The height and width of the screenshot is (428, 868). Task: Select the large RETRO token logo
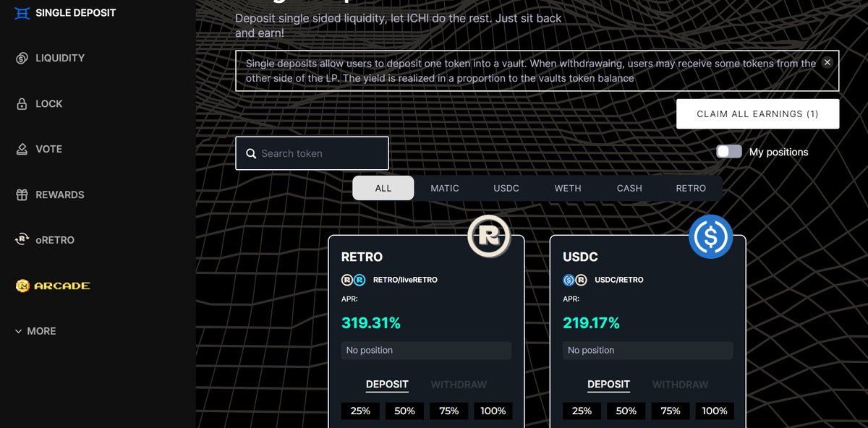click(489, 236)
